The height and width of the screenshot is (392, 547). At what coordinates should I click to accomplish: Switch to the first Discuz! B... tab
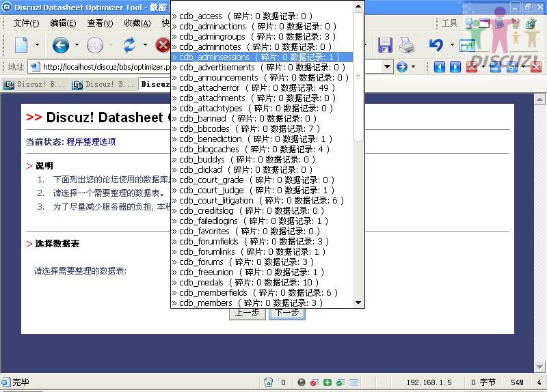click(35, 84)
